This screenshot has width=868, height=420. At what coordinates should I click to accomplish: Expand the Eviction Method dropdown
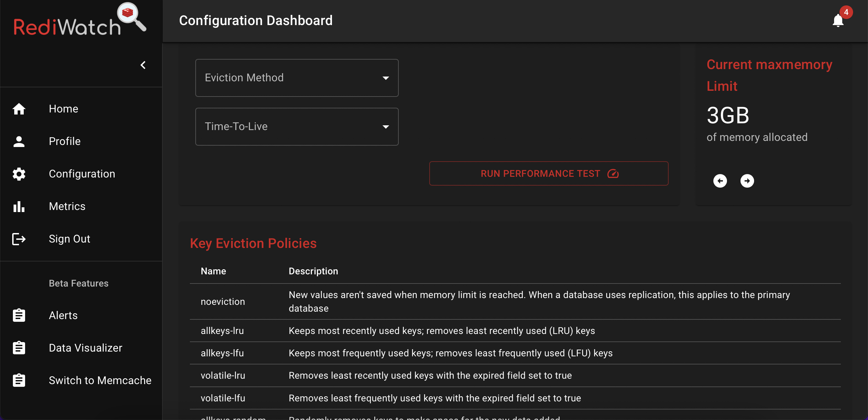click(x=297, y=77)
